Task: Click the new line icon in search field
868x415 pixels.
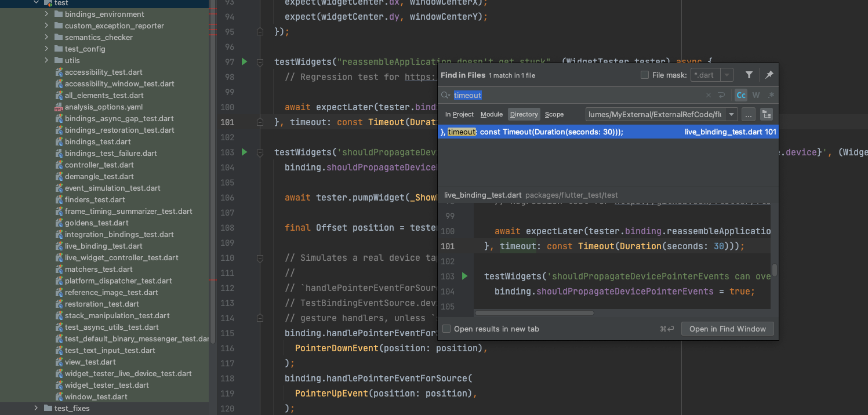Action: [721, 95]
